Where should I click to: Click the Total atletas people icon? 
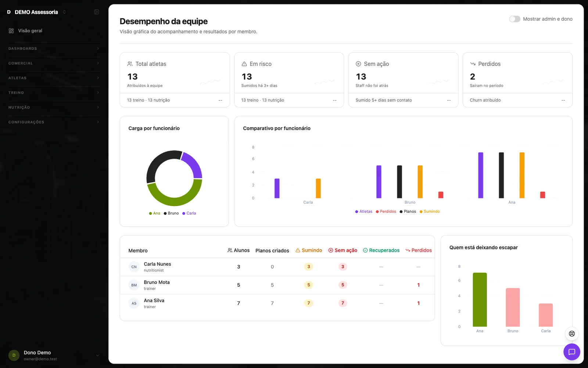tap(130, 64)
